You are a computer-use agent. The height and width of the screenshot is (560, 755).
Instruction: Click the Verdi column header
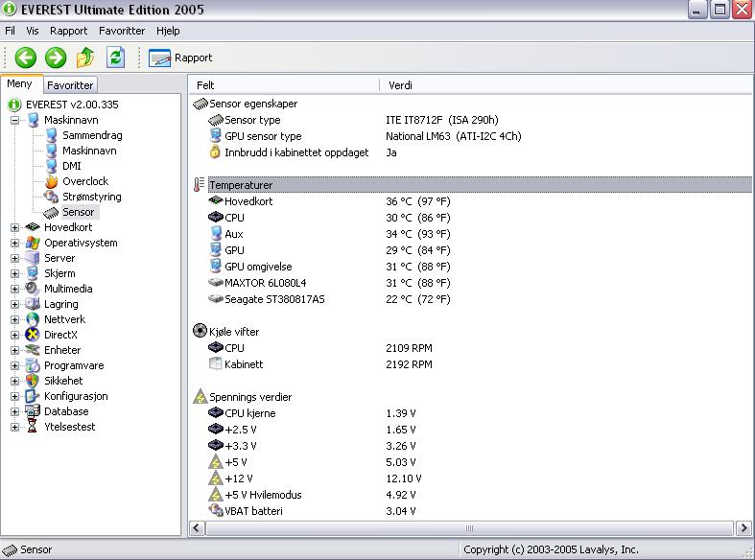[x=566, y=85]
